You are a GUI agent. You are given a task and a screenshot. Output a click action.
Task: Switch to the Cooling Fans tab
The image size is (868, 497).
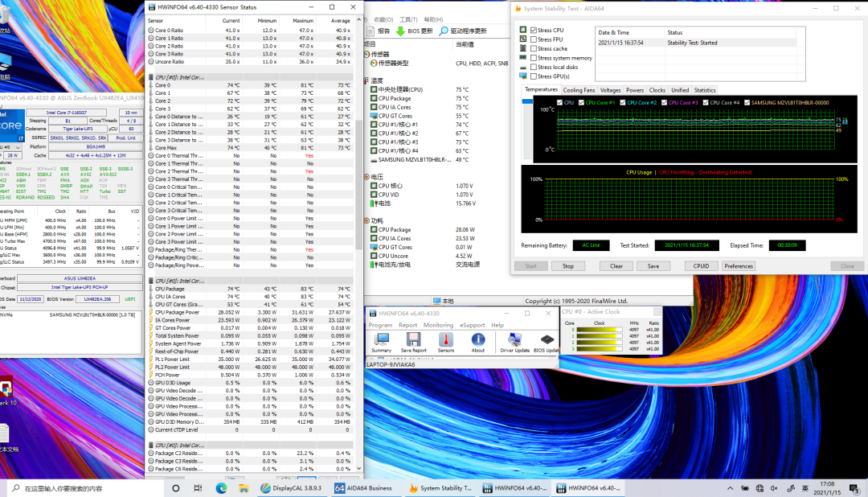coord(579,90)
